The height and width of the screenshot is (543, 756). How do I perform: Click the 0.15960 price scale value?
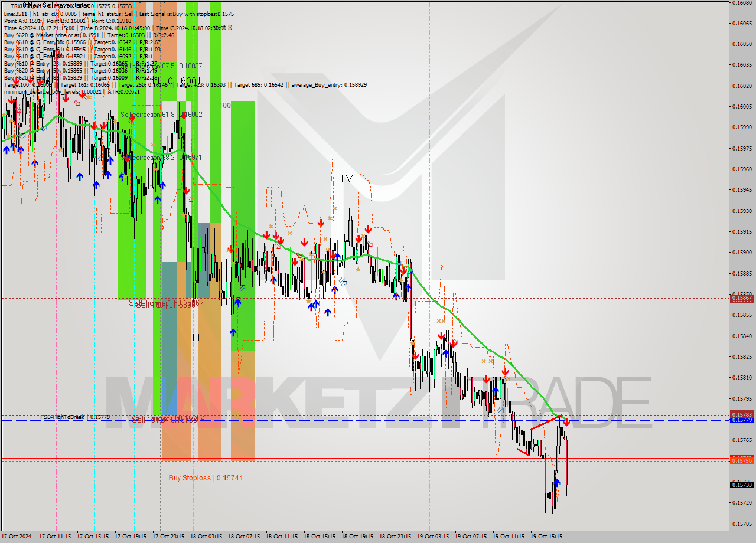click(x=742, y=169)
